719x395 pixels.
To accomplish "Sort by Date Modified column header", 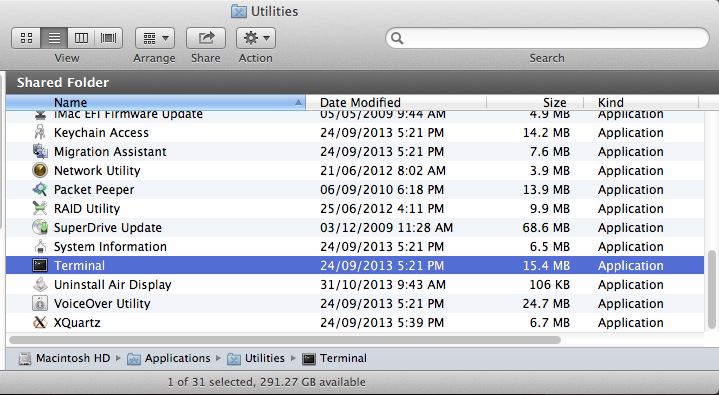I will point(396,102).
